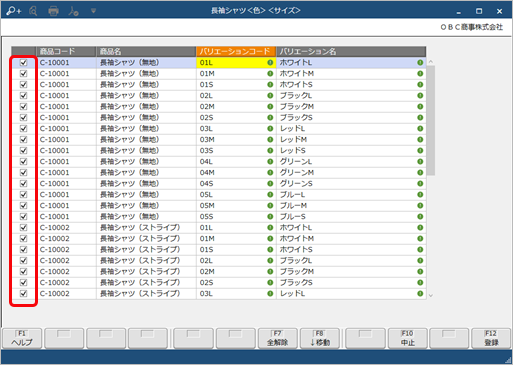Screen dimensions: 513x365
Task: Click green icon next to レッドM of C-10001
Action: tap(420, 140)
